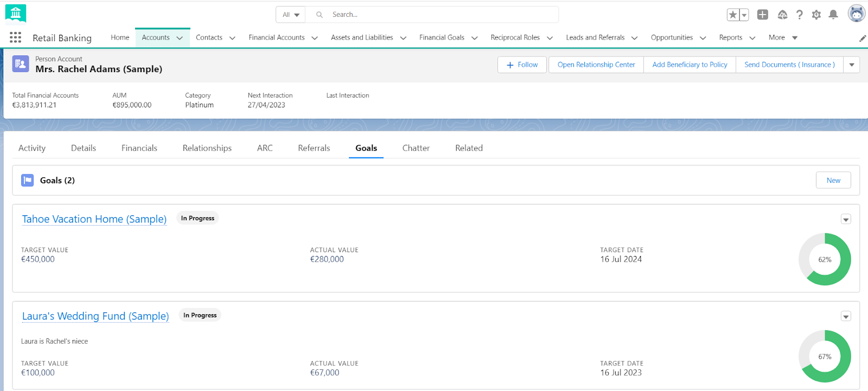Viewport: 868px width, 391px height.
Task: Open the Accounts nav tab
Action: tap(156, 37)
